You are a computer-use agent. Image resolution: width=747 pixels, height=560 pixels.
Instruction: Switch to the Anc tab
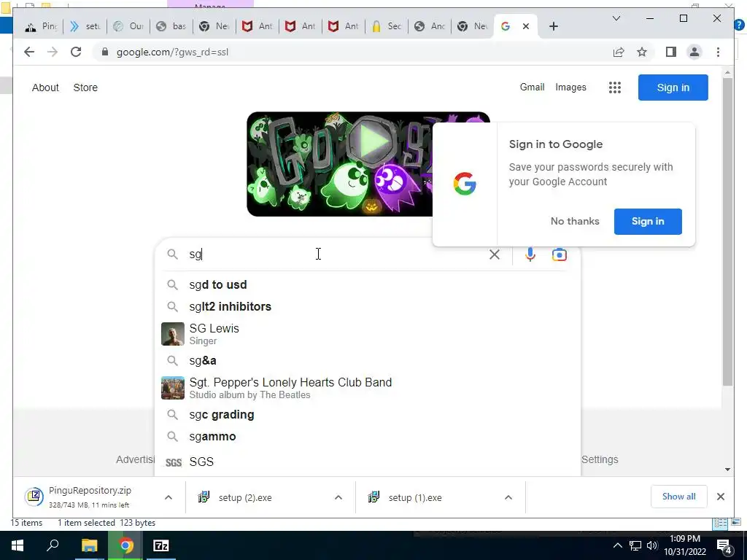pos(429,26)
